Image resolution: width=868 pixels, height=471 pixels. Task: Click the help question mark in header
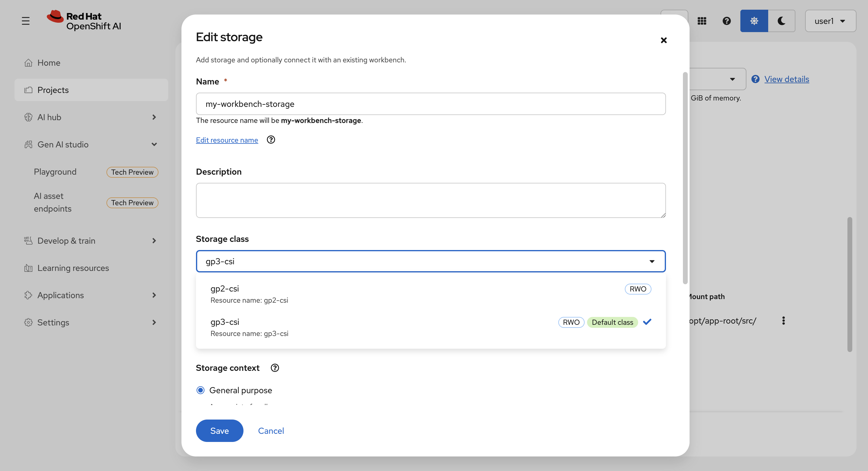(726, 21)
